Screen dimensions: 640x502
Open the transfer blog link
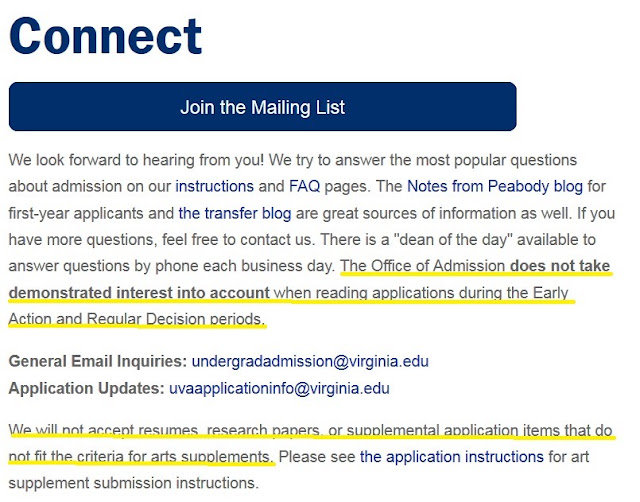(x=235, y=213)
